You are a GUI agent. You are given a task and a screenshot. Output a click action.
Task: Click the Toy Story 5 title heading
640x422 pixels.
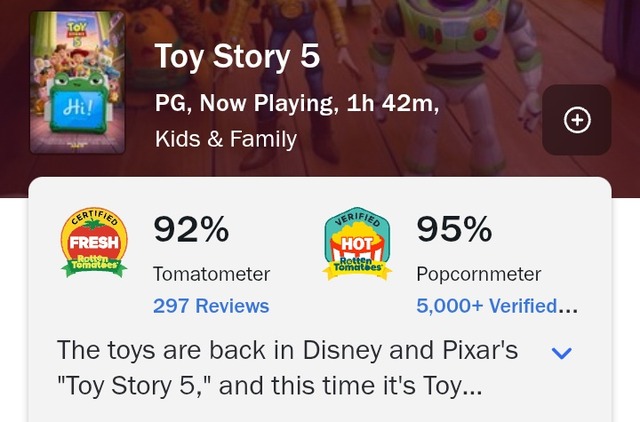(237, 56)
